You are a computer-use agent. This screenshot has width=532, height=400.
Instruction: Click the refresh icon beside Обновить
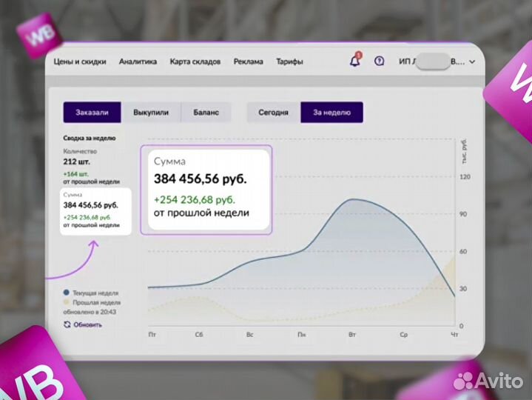(67, 324)
